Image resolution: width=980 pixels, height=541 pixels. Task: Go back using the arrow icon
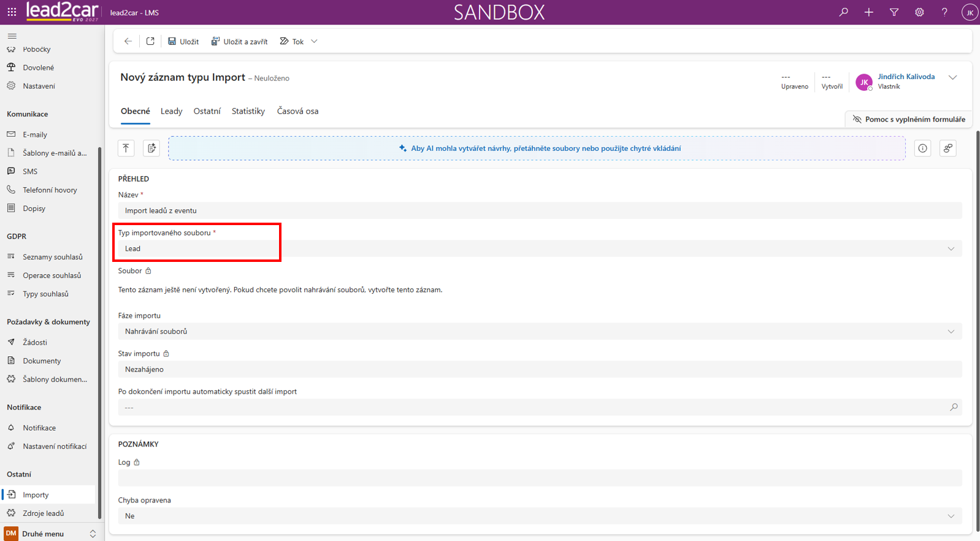click(x=128, y=41)
